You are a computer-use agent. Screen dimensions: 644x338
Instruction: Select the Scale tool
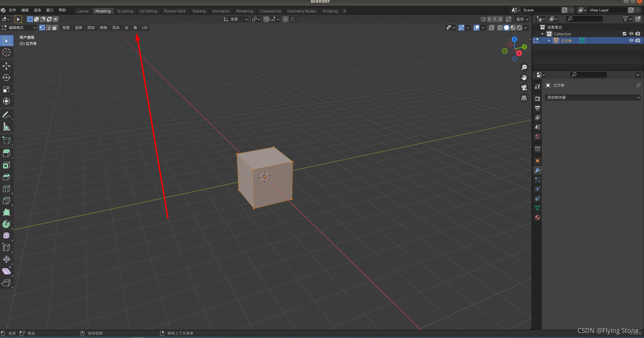tap(6, 89)
